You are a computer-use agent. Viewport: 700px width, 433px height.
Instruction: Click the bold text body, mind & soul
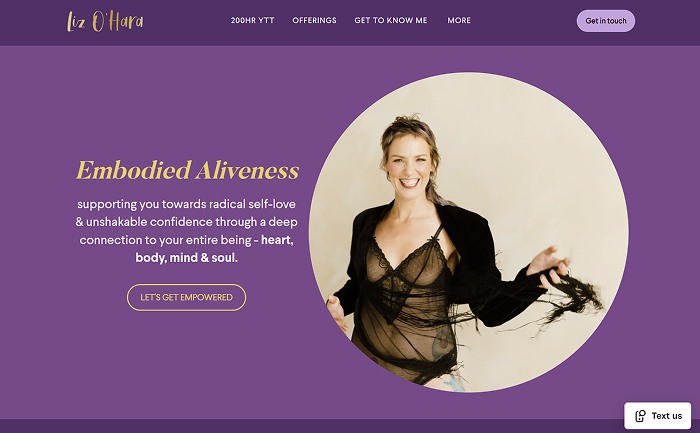pos(186,258)
